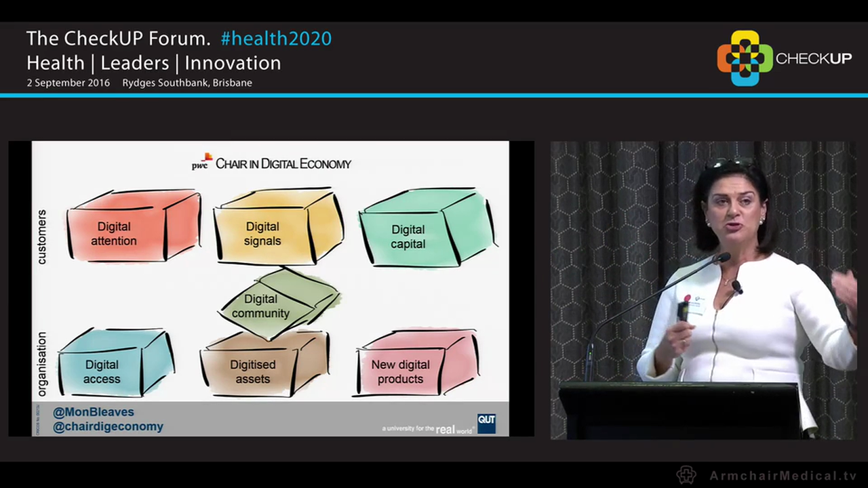Click the Chair in Digital Economy title
The width and height of the screenshot is (868, 488).
pos(283,163)
